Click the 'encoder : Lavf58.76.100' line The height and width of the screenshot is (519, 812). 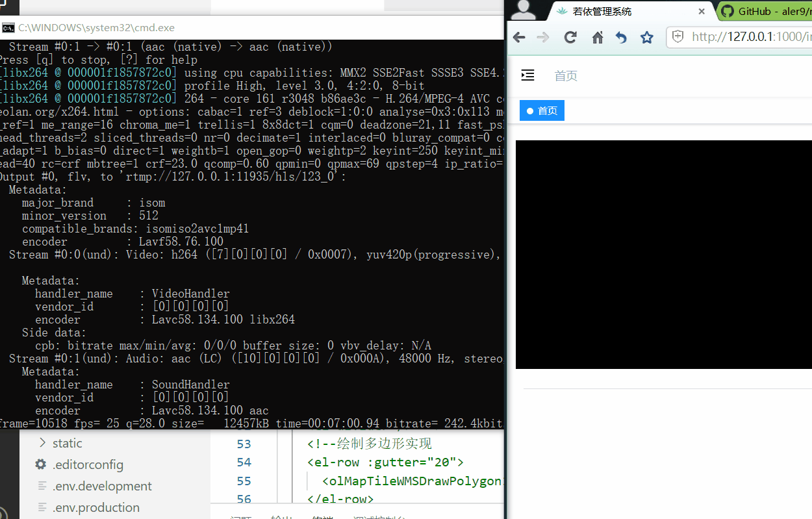click(123, 242)
